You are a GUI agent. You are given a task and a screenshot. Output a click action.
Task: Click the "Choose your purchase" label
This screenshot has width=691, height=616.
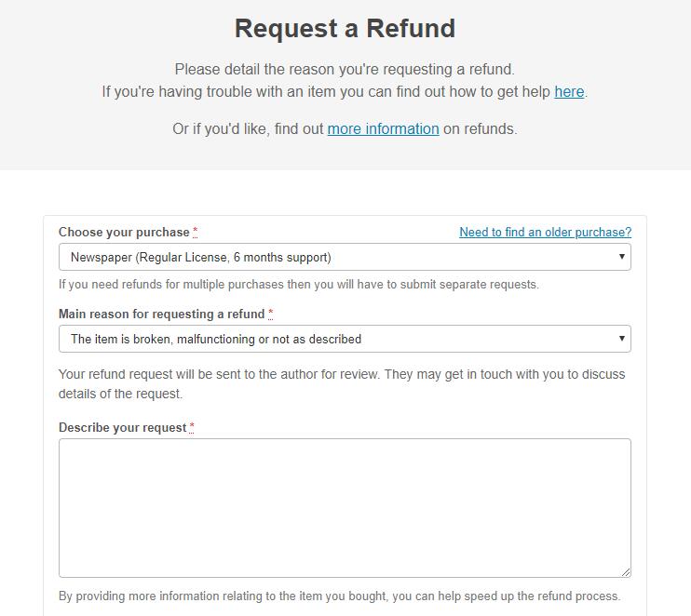124,232
